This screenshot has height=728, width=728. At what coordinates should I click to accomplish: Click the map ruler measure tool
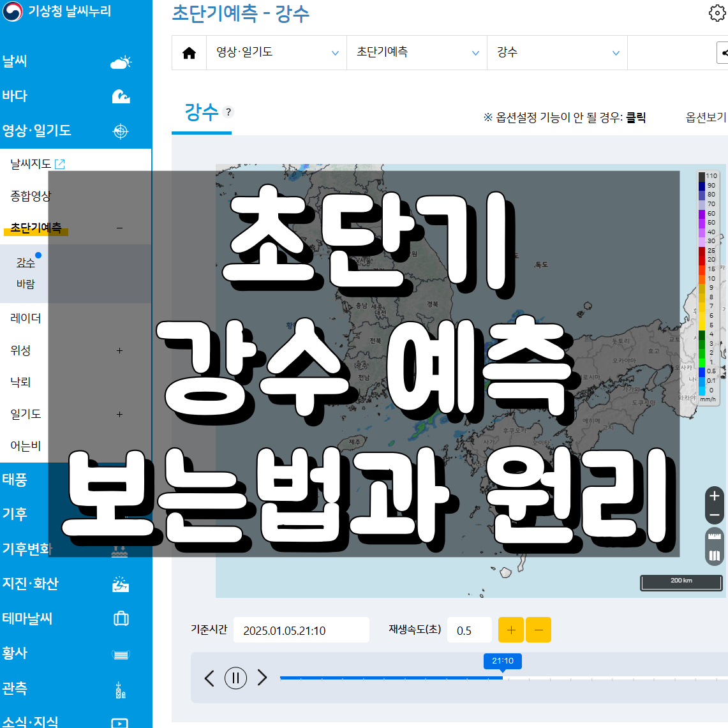tap(715, 537)
